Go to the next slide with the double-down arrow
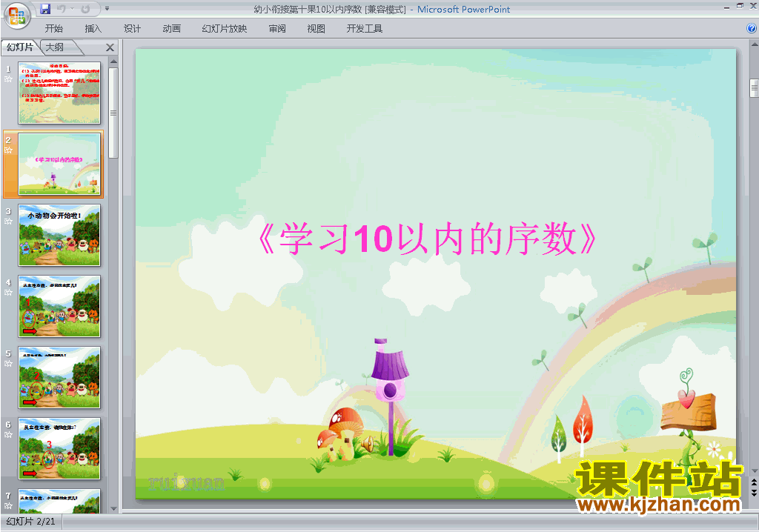 click(754, 492)
